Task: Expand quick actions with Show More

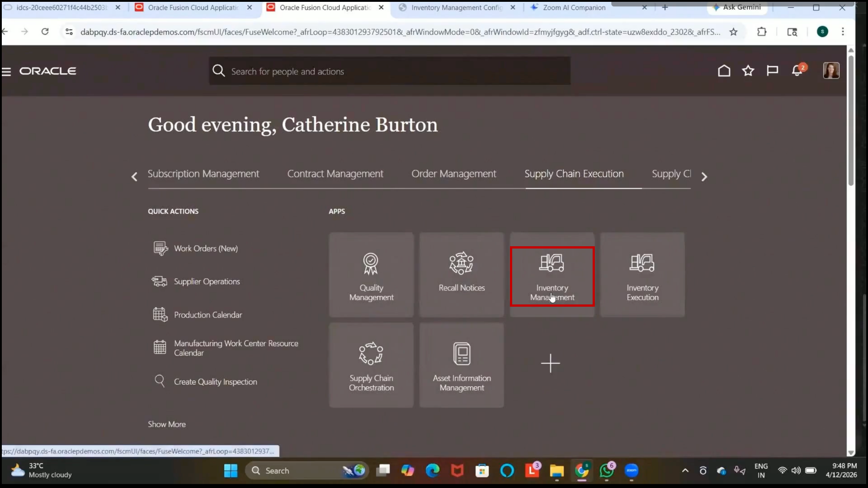Action: pyautogui.click(x=167, y=424)
